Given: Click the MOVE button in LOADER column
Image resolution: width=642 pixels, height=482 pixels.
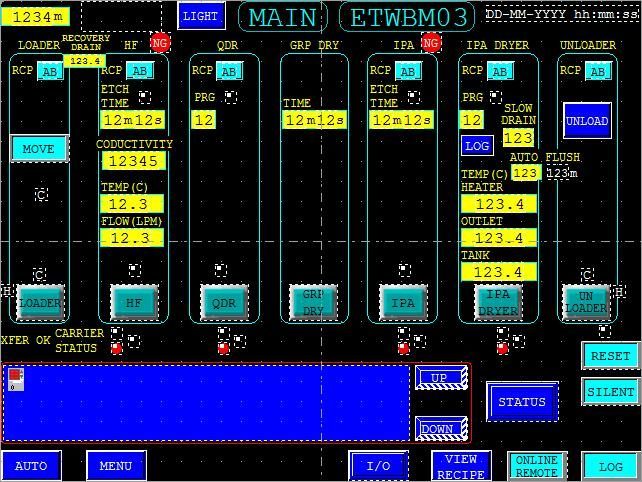Looking at the screenshot, I should [39, 148].
